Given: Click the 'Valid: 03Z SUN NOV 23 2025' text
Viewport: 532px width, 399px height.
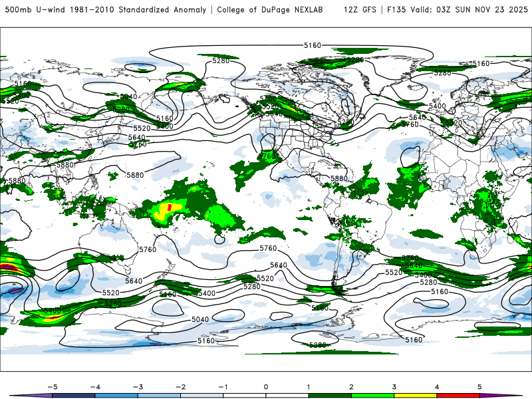Looking at the screenshot, I should [x=469, y=9].
